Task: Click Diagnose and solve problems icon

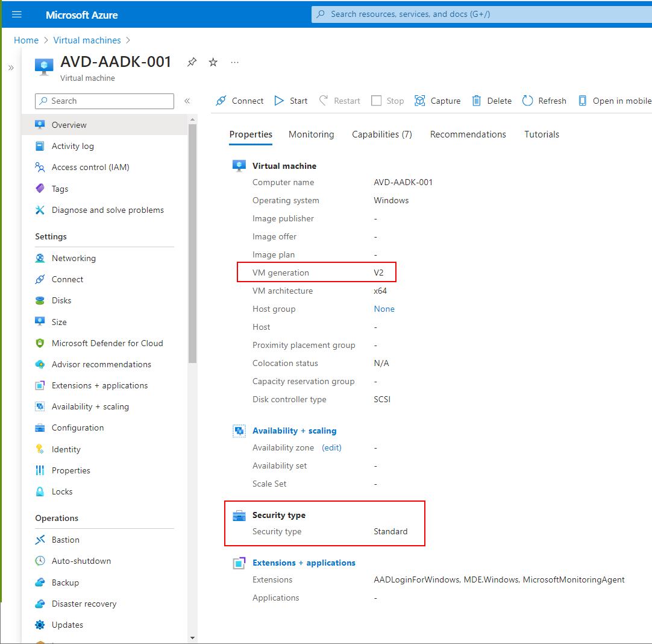Action: [40, 210]
